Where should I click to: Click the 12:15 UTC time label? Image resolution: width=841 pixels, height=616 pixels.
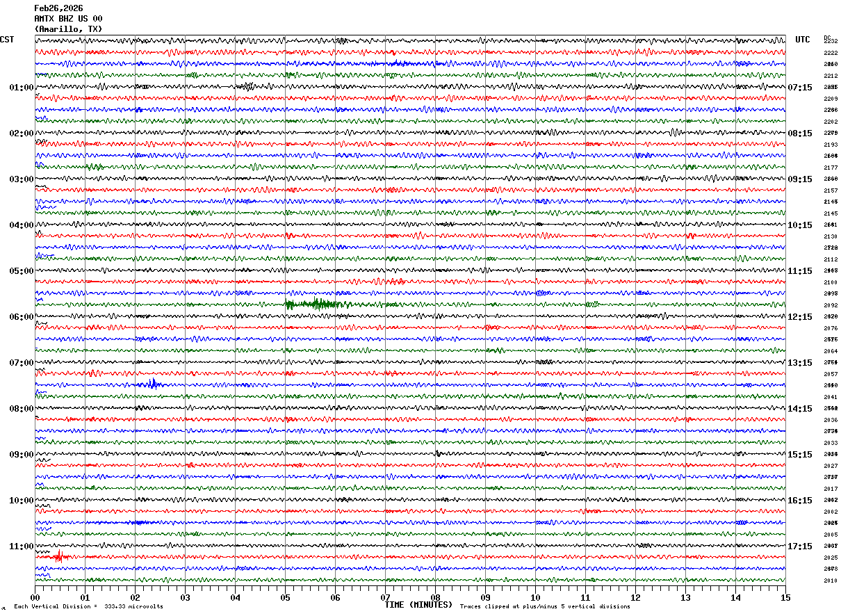pyautogui.click(x=799, y=317)
